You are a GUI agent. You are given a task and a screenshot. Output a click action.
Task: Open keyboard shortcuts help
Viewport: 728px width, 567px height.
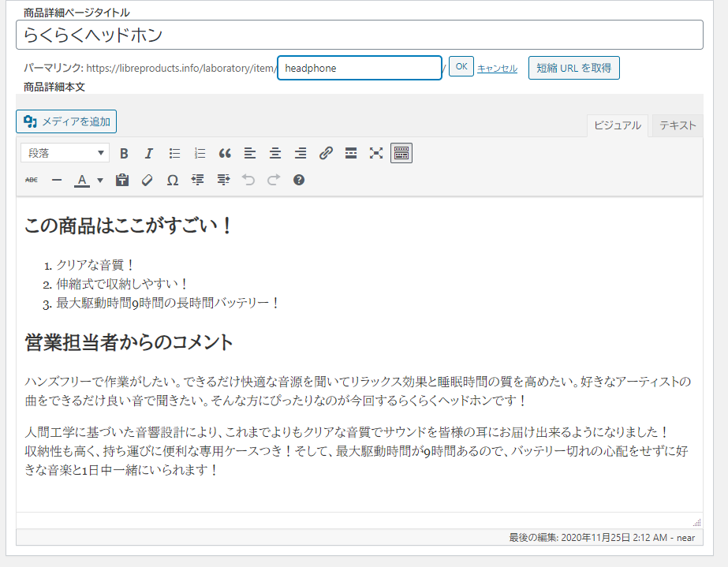coord(299,180)
